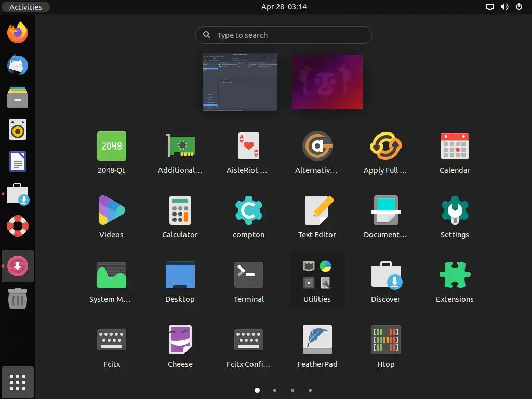Open Document Scanner app

point(386,217)
